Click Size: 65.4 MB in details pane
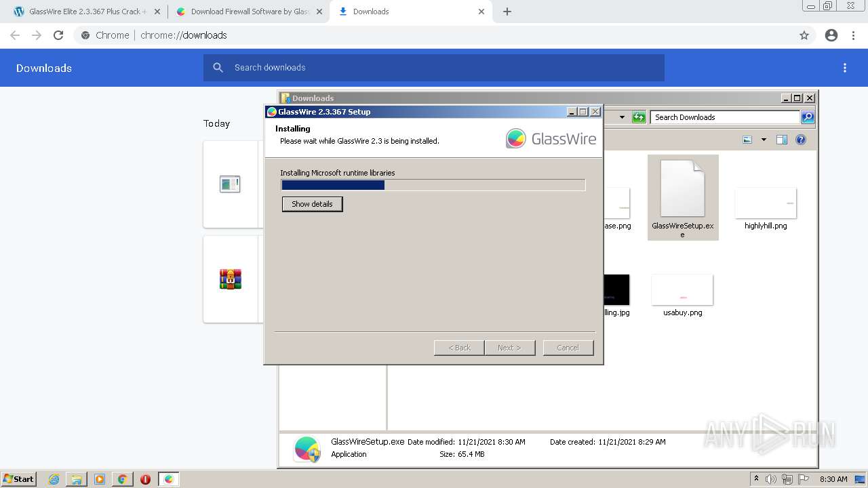Screen dimensions: 868x488 [462, 454]
